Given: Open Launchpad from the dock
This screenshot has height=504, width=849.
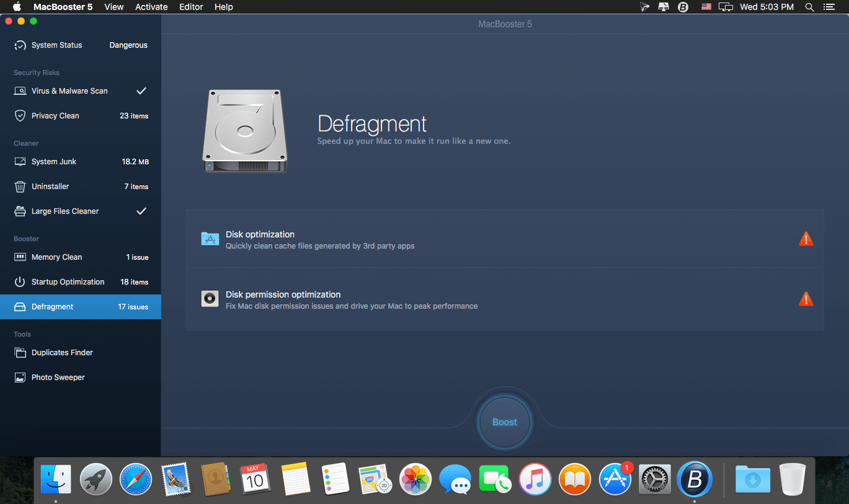Looking at the screenshot, I should point(96,479).
